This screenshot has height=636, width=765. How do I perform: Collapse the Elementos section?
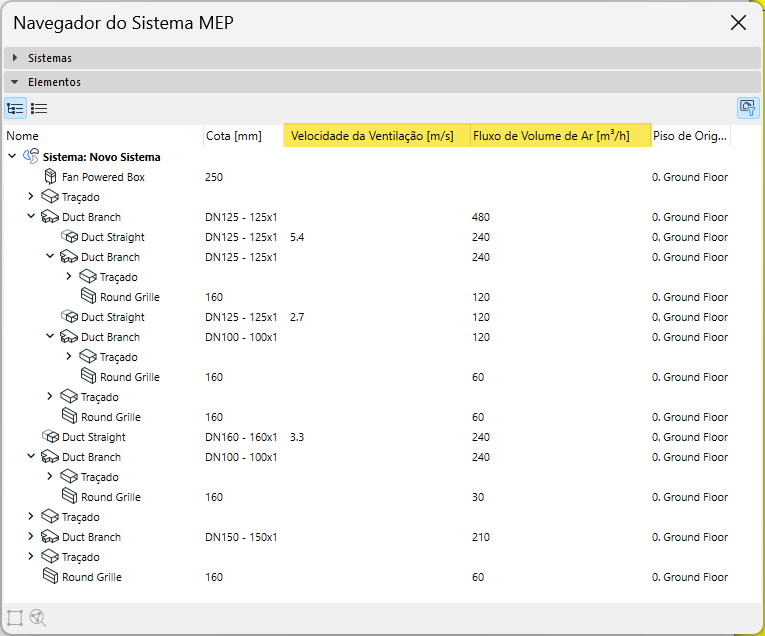click(x=15, y=82)
